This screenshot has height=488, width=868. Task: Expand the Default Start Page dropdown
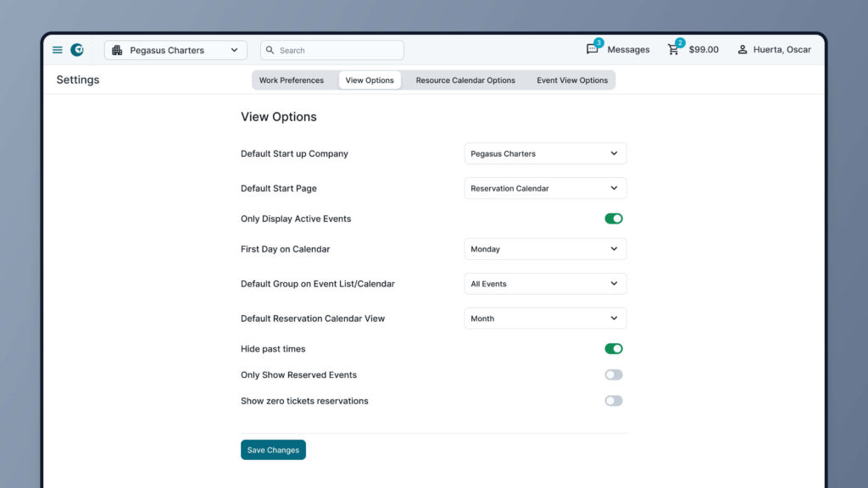pos(545,188)
